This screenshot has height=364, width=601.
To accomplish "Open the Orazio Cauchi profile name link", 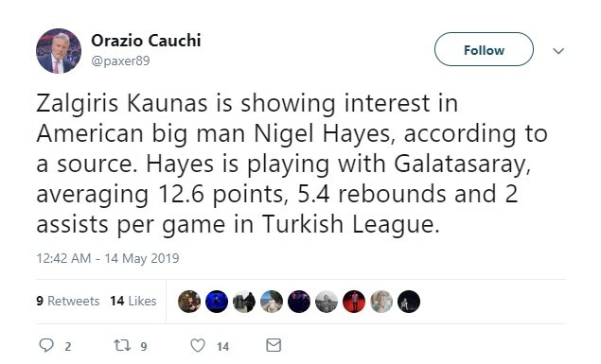I will tap(146, 41).
